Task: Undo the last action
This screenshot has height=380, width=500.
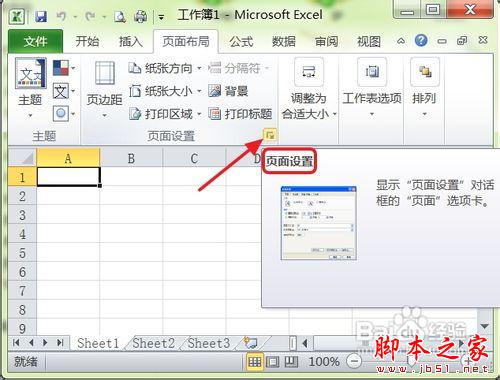Action: [61, 16]
